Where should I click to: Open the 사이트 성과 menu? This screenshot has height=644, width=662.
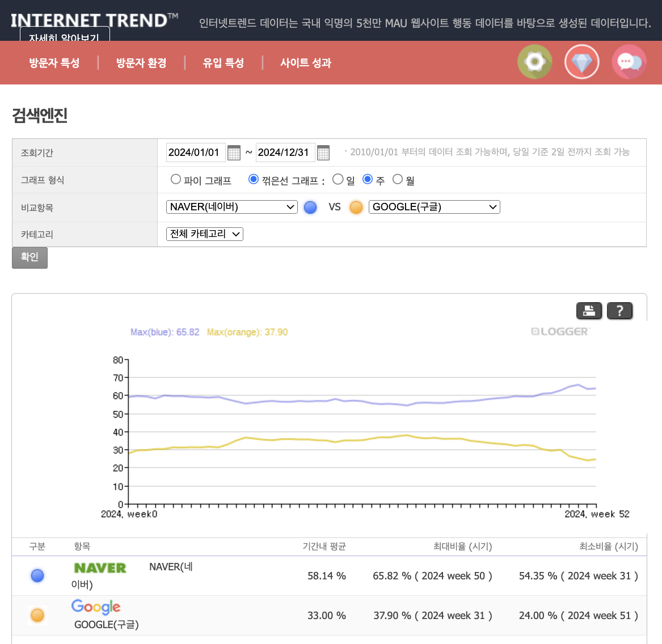pyautogui.click(x=305, y=63)
